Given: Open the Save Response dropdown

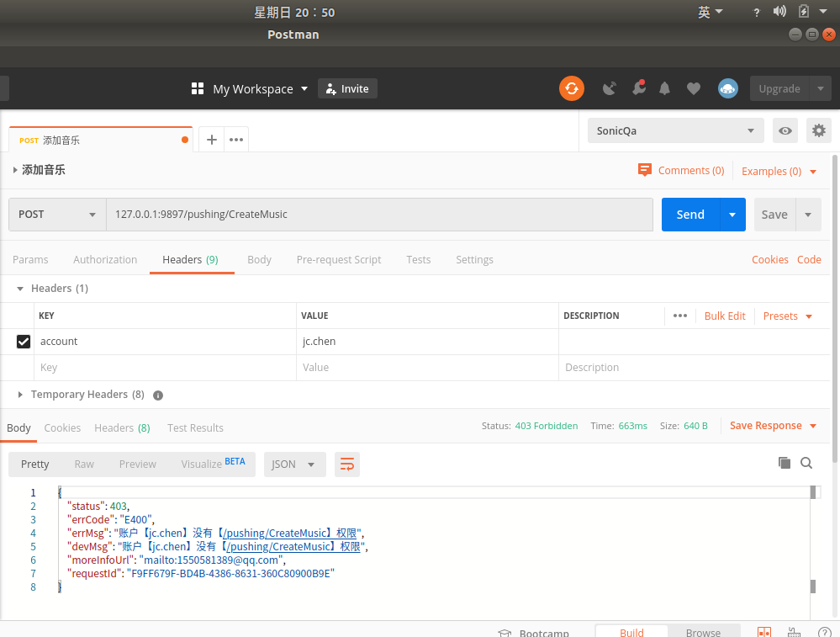Looking at the screenshot, I should (773, 426).
